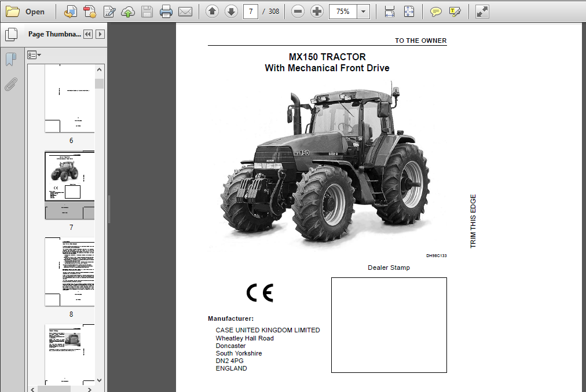This screenshot has height=392, width=586.
Task: Switch to Read Mode with the expand arrows icon
Action: click(x=482, y=12)
